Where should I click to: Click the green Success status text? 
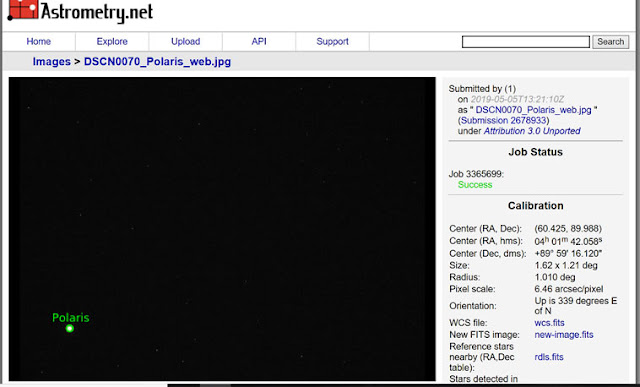[x=475, y=185]
